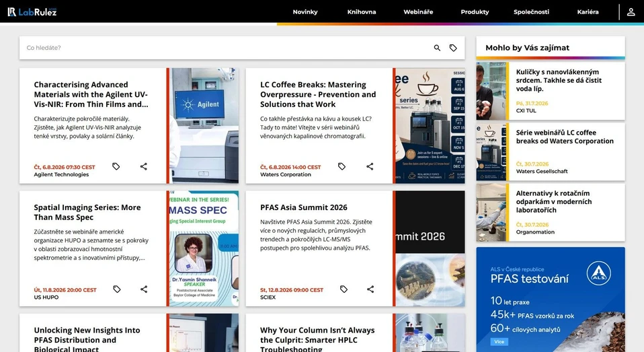
Task: Open 'Spatial Imaging Series: More Than Mass Spec'
Action: pyautogui.click(x=87, y=212)
